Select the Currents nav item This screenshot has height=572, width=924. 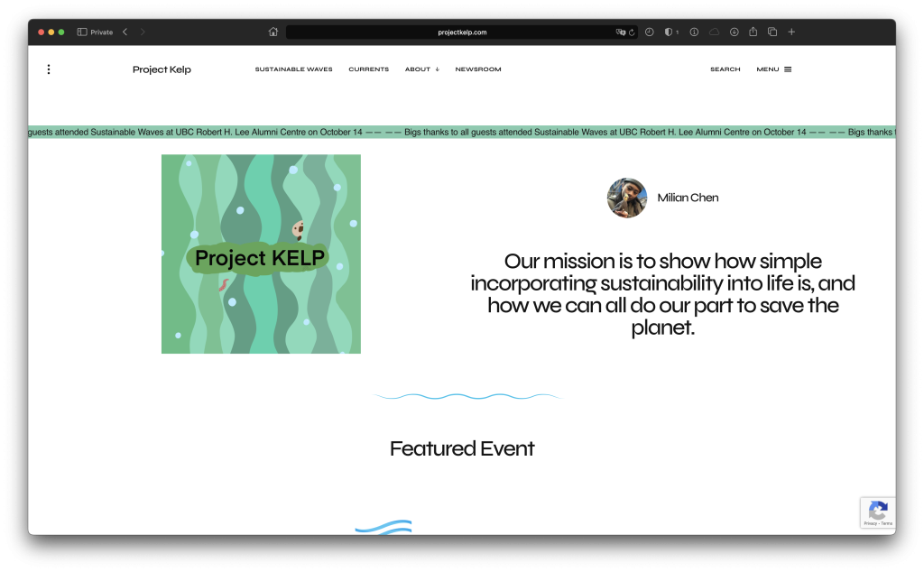click(368, 69)
